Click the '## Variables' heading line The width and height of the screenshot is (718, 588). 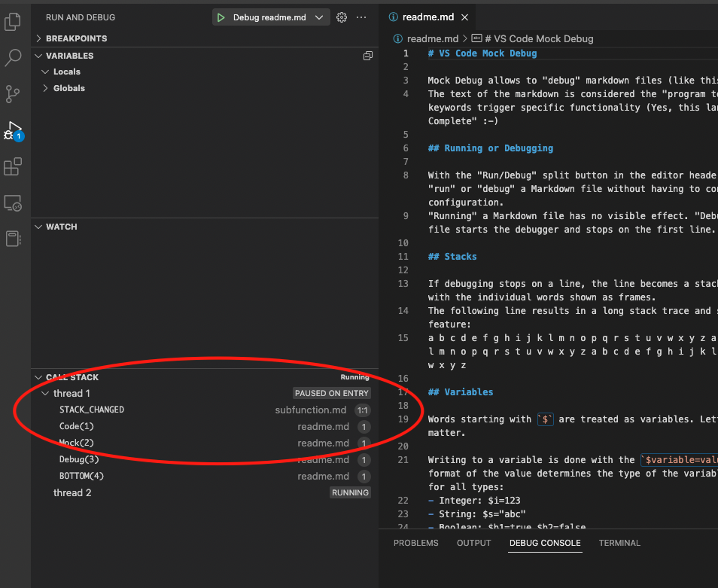pos(461,392)
